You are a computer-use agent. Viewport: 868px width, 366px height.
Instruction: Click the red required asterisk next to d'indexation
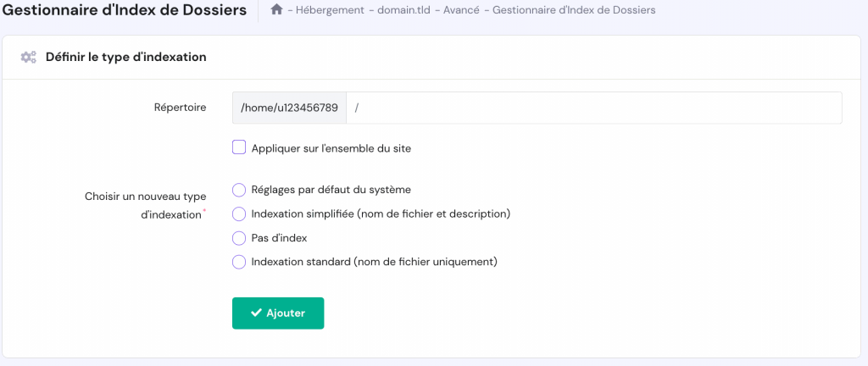coord(204,210)
